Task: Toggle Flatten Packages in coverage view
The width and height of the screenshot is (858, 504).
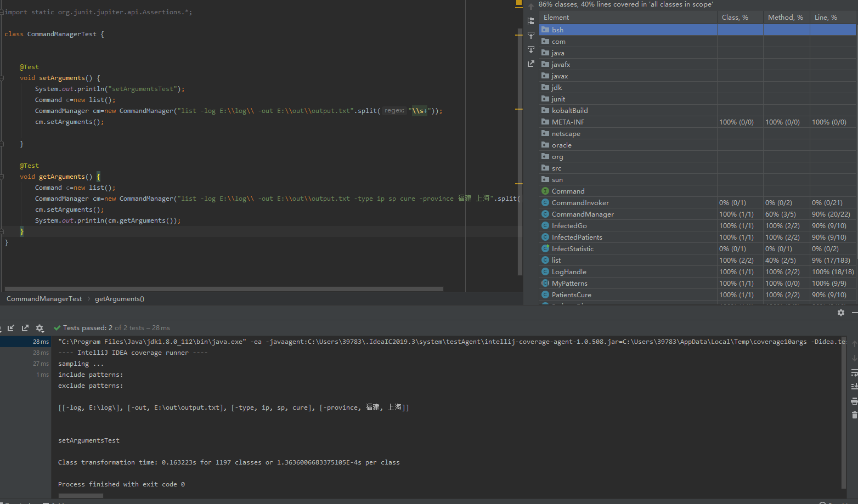Action: pos(531,21)
